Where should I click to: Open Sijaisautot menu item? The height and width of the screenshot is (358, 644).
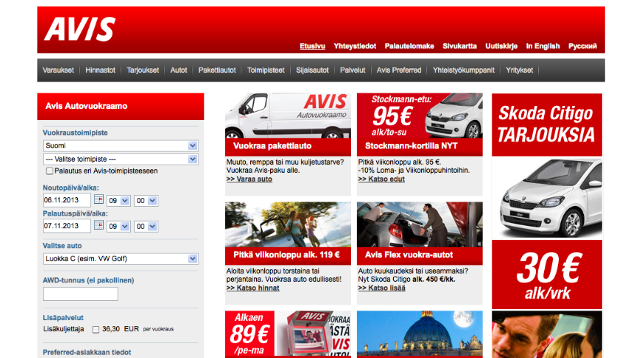point(312,70)
